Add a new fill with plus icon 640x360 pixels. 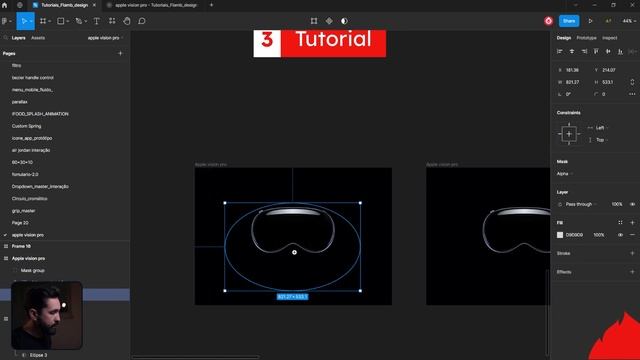(x=632, y=222)
